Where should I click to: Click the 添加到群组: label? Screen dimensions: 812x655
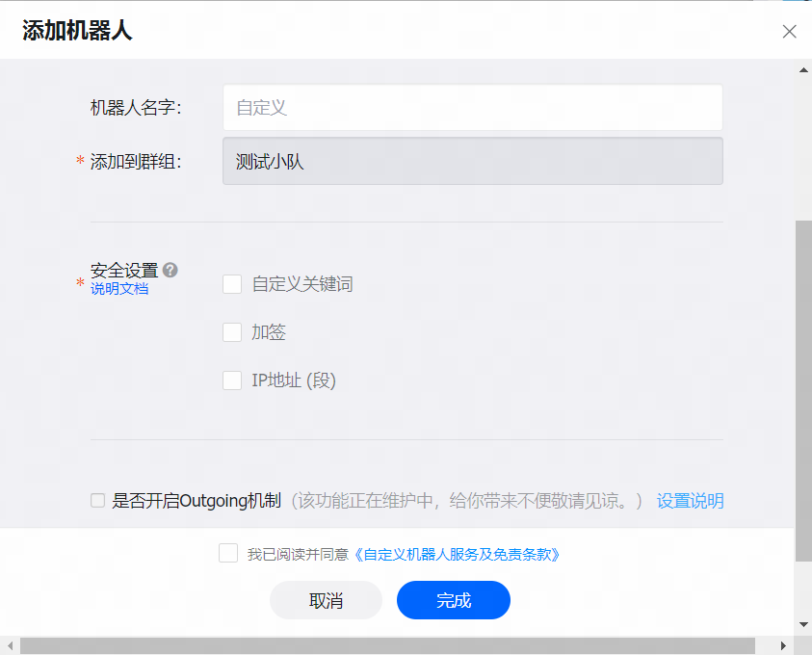[136, 162]
